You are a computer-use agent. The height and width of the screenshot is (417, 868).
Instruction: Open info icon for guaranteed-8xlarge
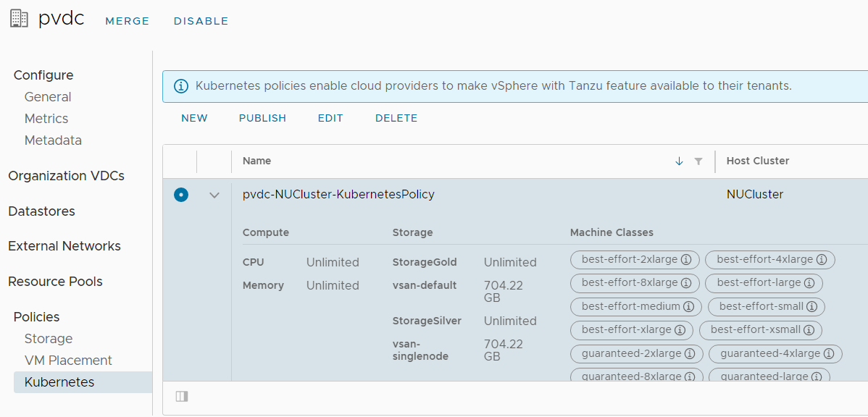coord(690,376)
